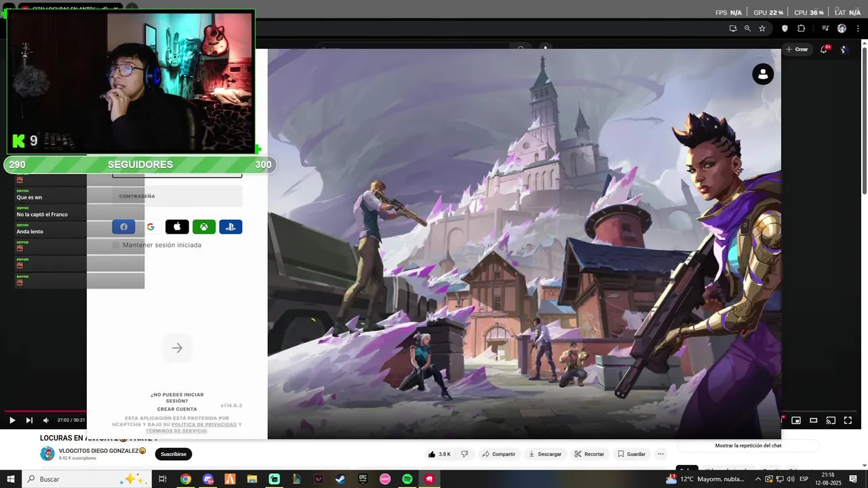Subscribe with the Suscribirse button
This screenshot has height=488, width=868.
click(x=174, y=454)
